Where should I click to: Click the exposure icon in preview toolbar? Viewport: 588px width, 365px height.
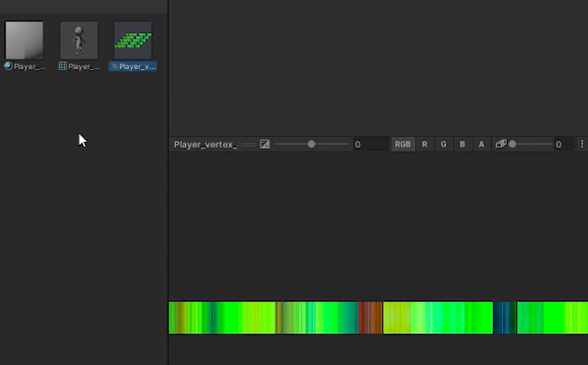[265, 144]
